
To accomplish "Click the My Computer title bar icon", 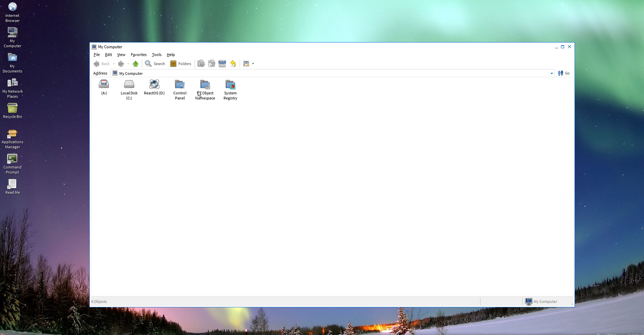I will [94, 47].
